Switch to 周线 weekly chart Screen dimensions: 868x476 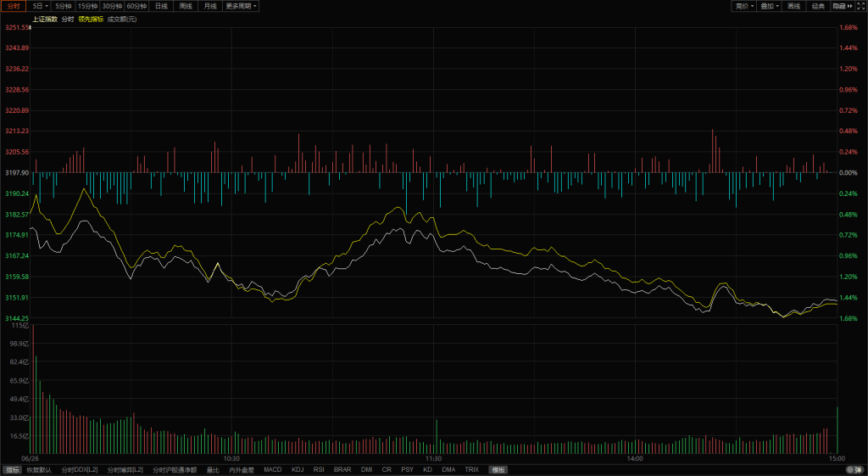click(x=186, y=6)
